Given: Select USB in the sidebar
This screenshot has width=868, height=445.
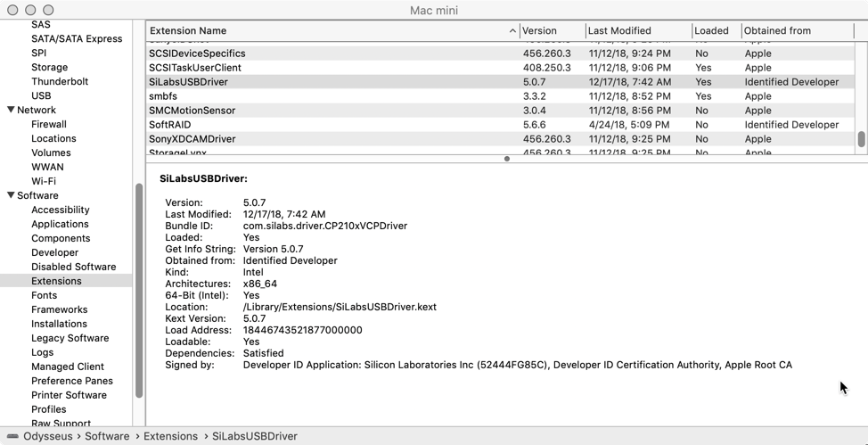Looking at the screenshot, I should pos(41,96).
